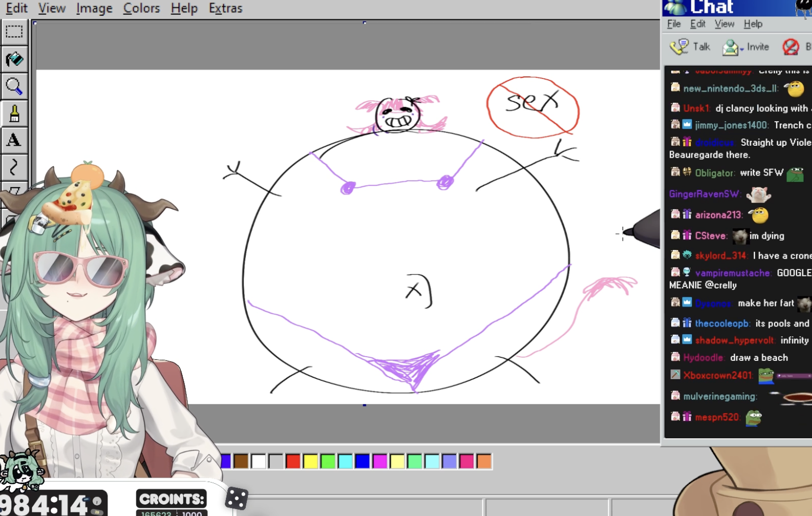The height and width of the screenshot is (516, 812).
Task: Open the Edit menu in Chat window
Action: click(698, 24)
